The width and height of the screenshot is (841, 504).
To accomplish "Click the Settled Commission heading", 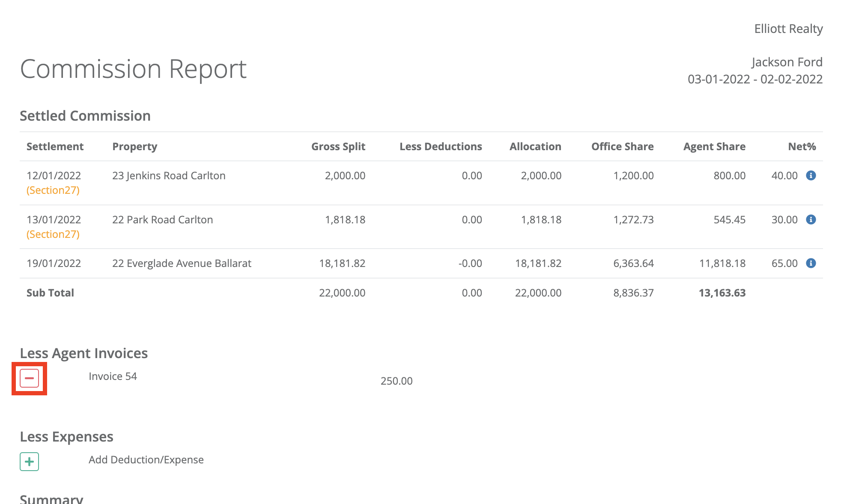I will 85,116.
